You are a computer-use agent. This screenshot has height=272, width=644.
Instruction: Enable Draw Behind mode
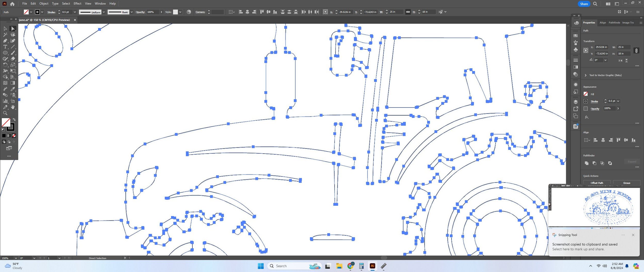point(9,142)
